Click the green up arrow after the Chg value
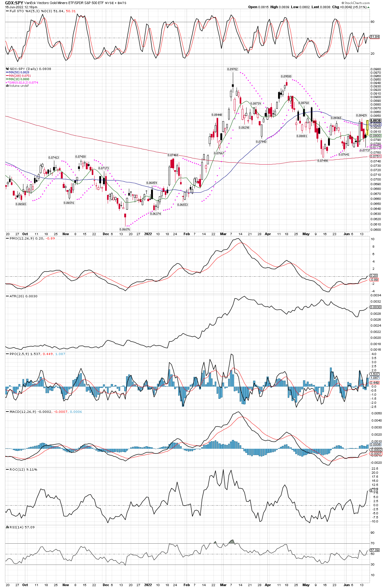This screenshot has height=588, width=387. tap(369, 7)
